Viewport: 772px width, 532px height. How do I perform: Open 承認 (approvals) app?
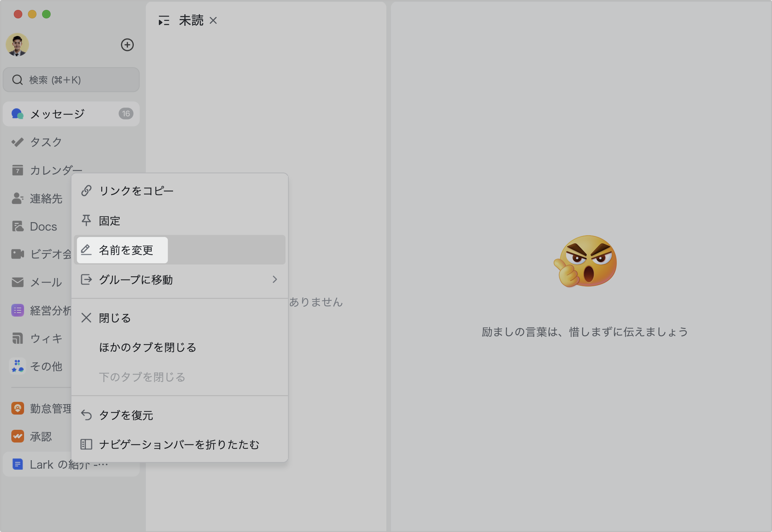pos(41,436)
